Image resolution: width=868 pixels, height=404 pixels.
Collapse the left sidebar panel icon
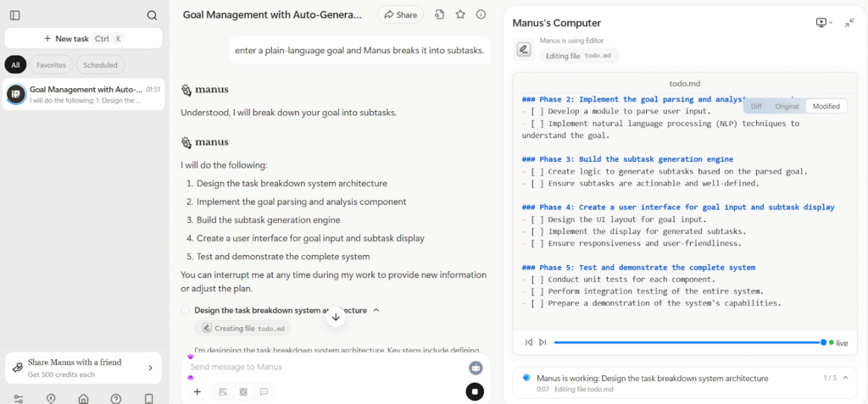point(15,15)
